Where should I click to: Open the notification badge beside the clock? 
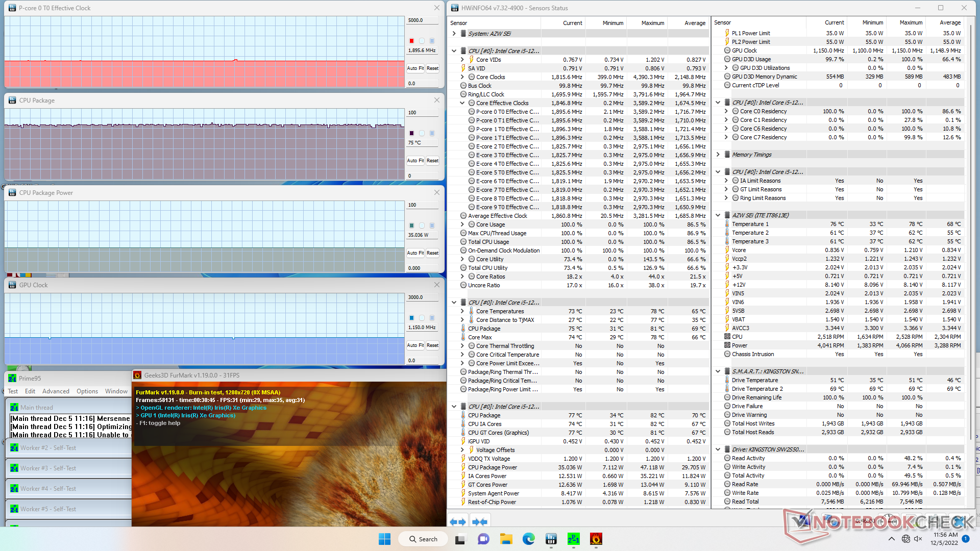click(x=966, y=539)
